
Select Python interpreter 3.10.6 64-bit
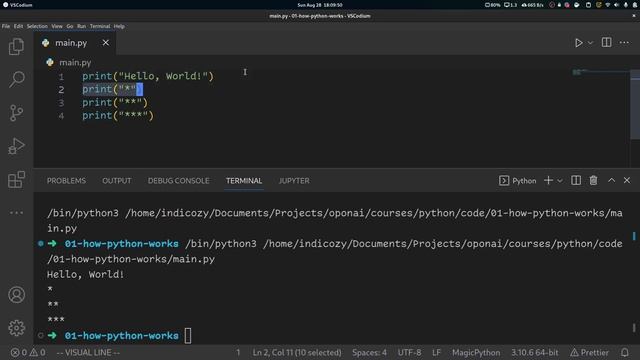coord(535,353)
